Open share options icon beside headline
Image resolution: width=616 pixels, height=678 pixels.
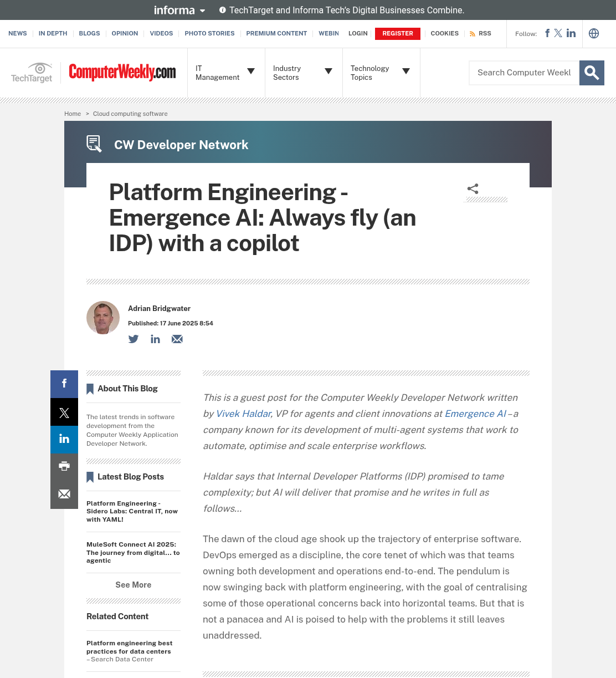click(473, 189)
